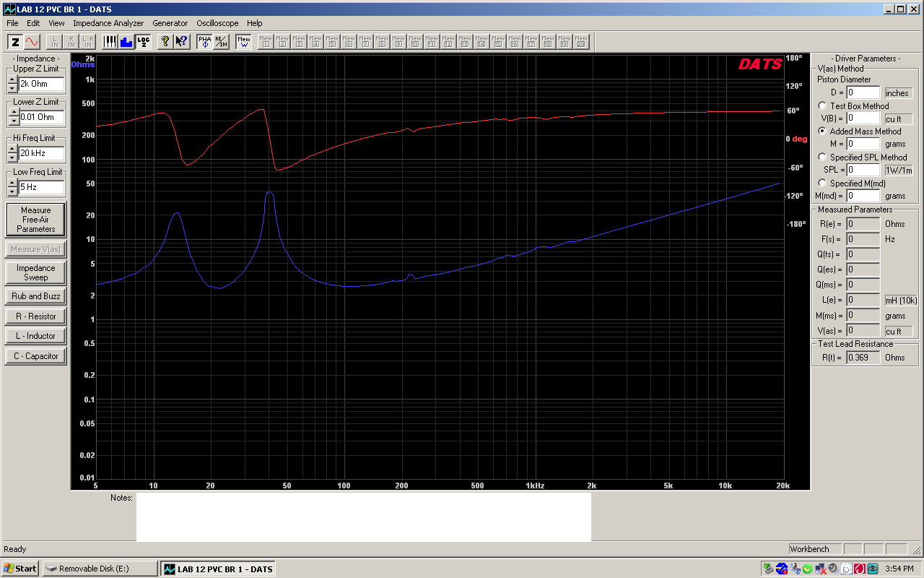The height and width of the screenshot is (578, 924).
Task: Open help with the yellow question mark icon
Action: point(165,42)
